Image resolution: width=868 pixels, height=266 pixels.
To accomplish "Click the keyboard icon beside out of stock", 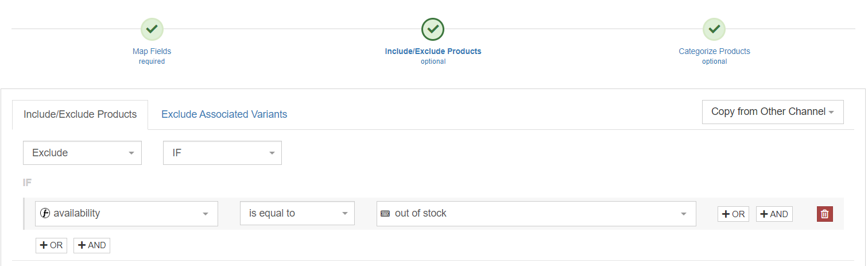I will pyautogui.click(x=385, y=213).
